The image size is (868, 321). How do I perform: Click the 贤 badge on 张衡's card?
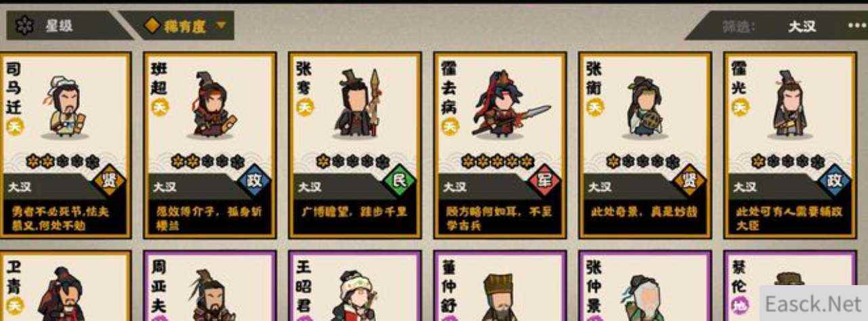point(689,181)
